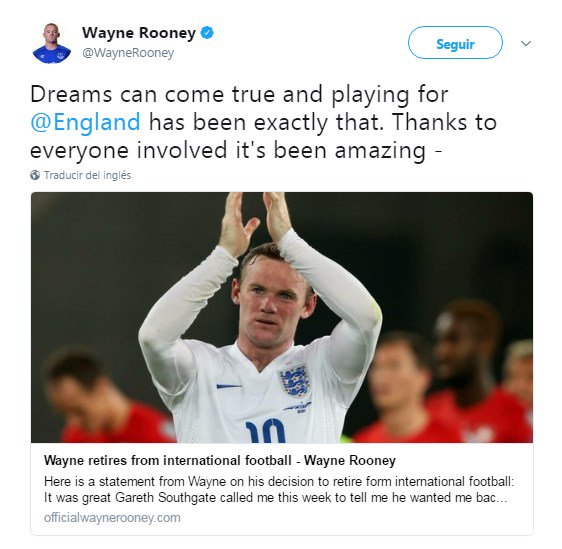
Task: Click the number 10 on the jersey
Action: 265,431
